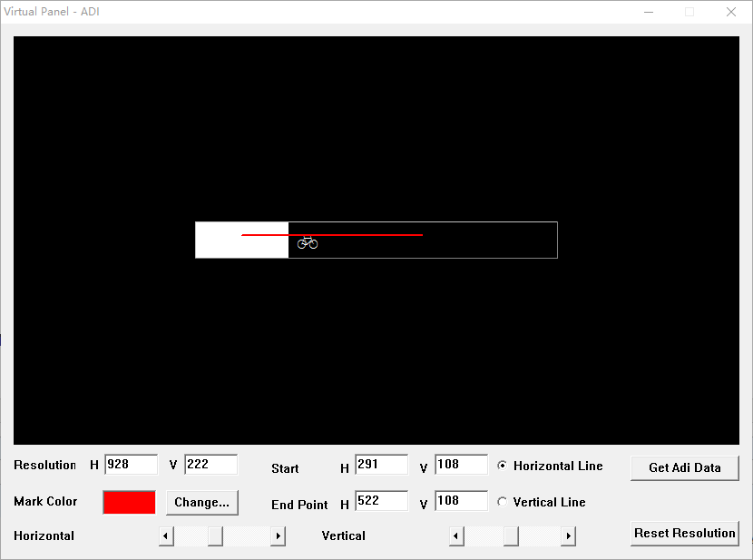Click the End Point label
The image size is (753, 560).
point(299,505)
